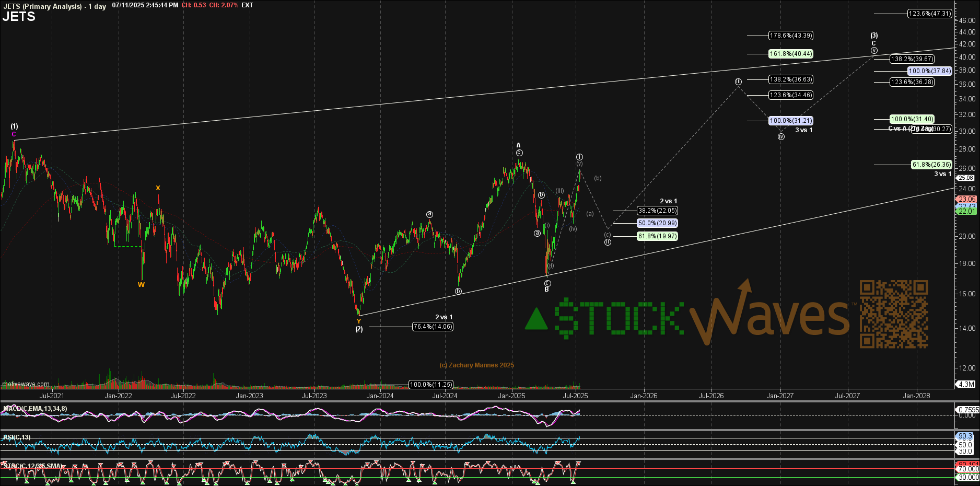This screenshot has width=980, height=486.
Task: Click the Jan-2027 date on time axis
Action: pos(780,396)
